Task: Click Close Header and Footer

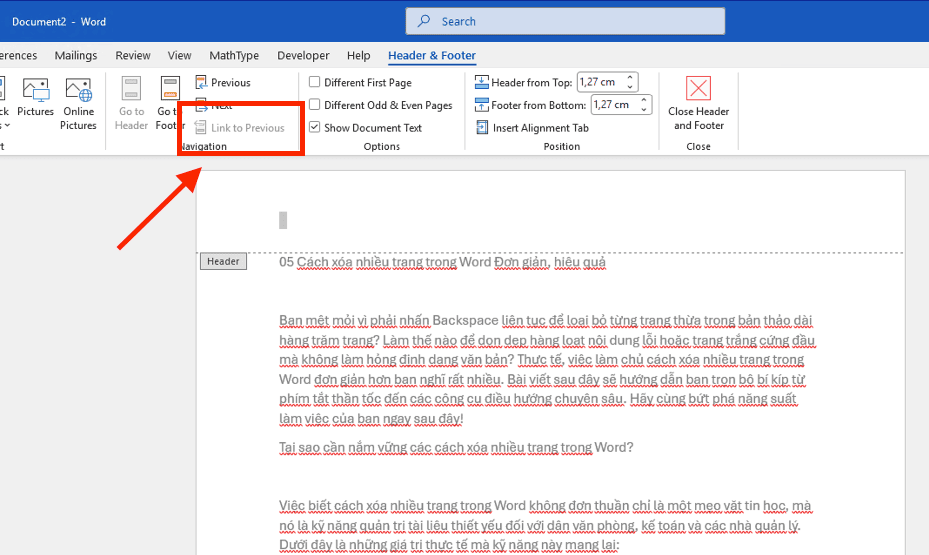Action: pos(699,103)
